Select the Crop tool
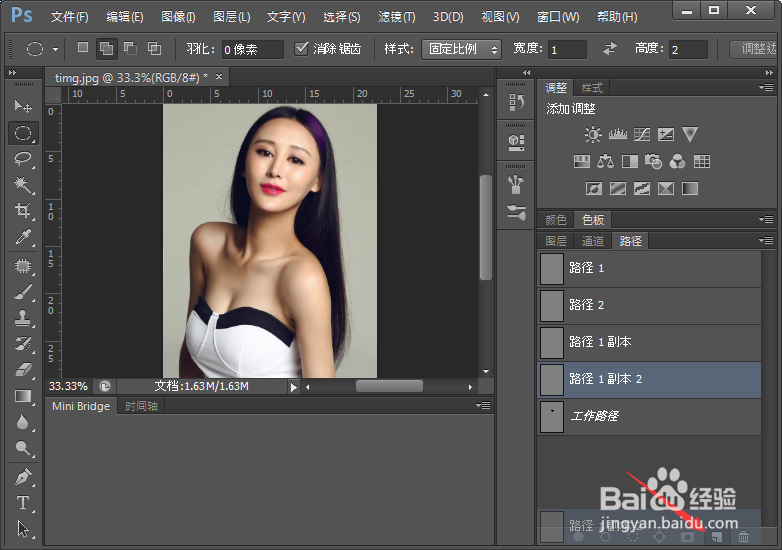Viewport: 782px width, 550px height. [x=23, y=210]
